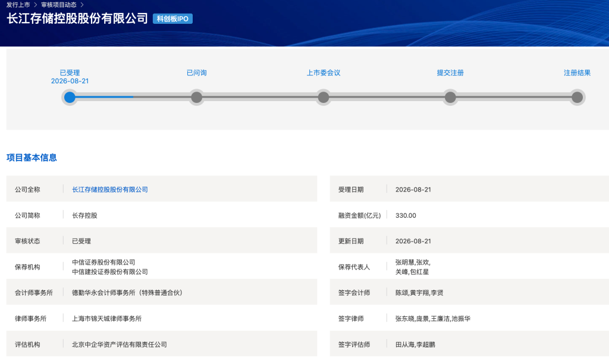The image size is (609, 364).
Task: Click the 评估机构 field label
Action: pos(27,344)
